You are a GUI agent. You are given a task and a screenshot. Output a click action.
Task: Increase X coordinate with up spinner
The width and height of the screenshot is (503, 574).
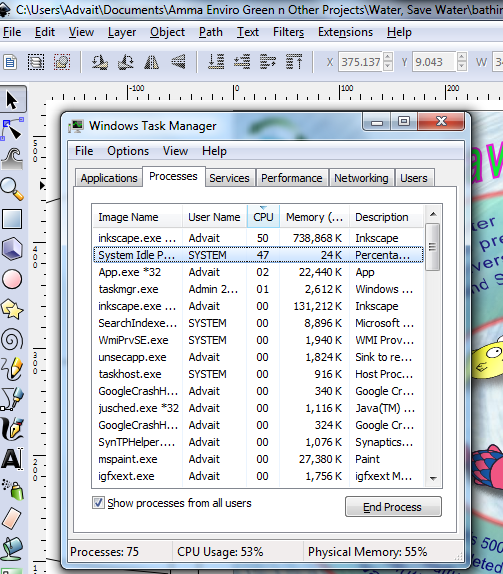[x=388, y=57]
